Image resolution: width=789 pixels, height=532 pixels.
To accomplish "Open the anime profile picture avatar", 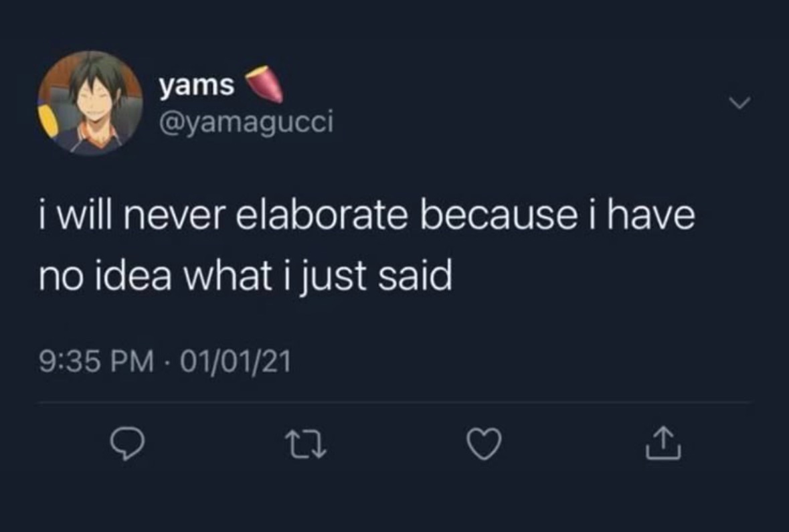I will pos(90,103).
